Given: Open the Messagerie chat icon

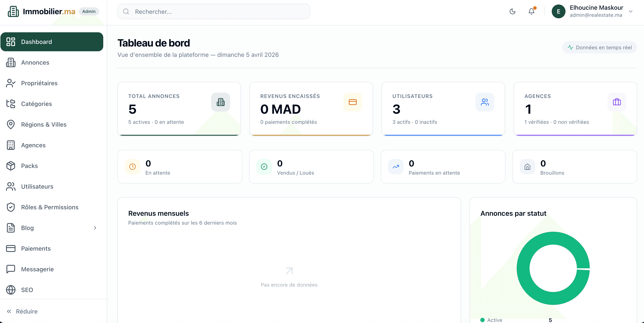Looking at the screenshot, I should 11,269.
